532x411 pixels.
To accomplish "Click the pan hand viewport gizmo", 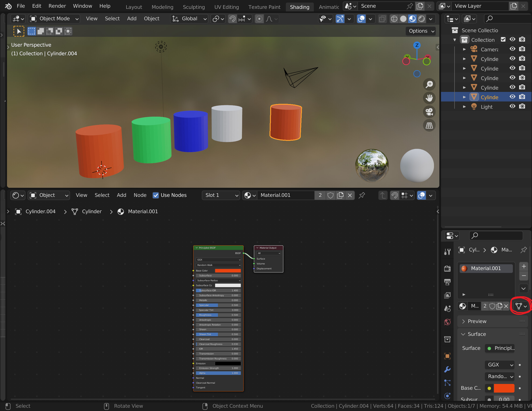I will 429,98.
